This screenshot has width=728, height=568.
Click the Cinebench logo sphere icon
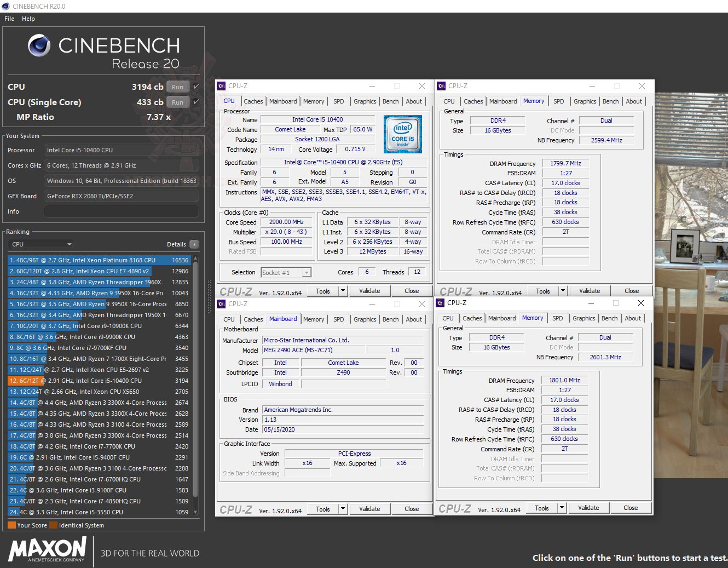coord(39,46)
